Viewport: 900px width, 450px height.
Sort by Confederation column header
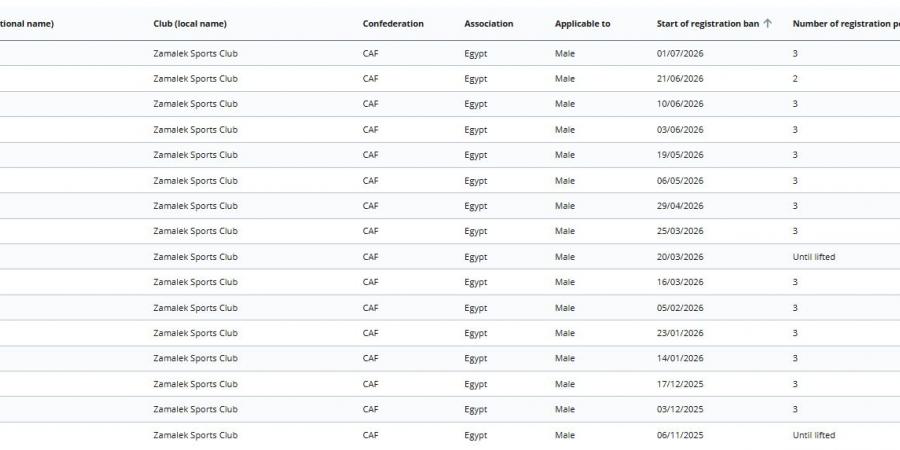[393, 24]
